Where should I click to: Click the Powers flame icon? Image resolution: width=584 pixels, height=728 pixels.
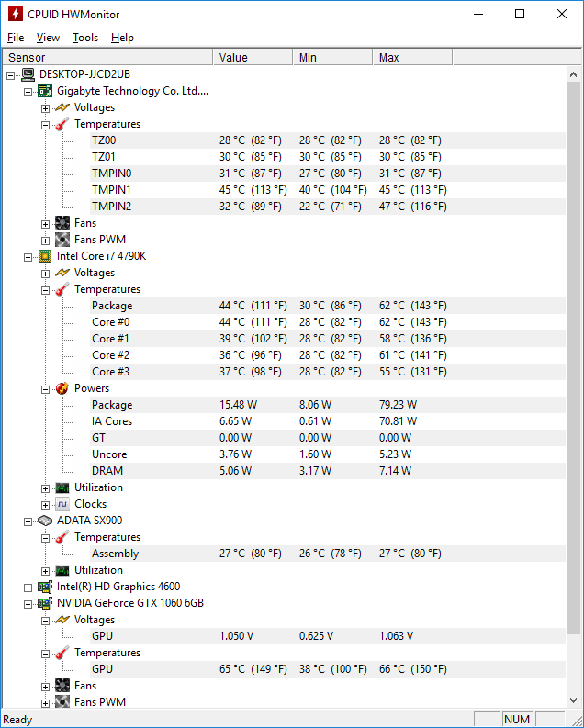(62, 388)
